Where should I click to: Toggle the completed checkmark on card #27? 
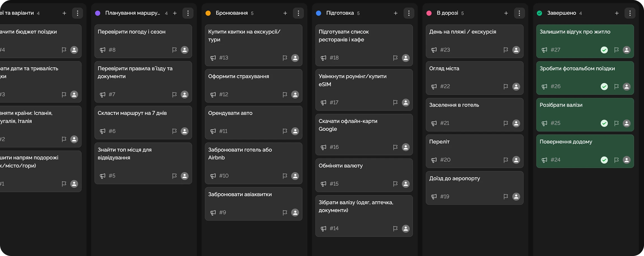coord(604,50)
